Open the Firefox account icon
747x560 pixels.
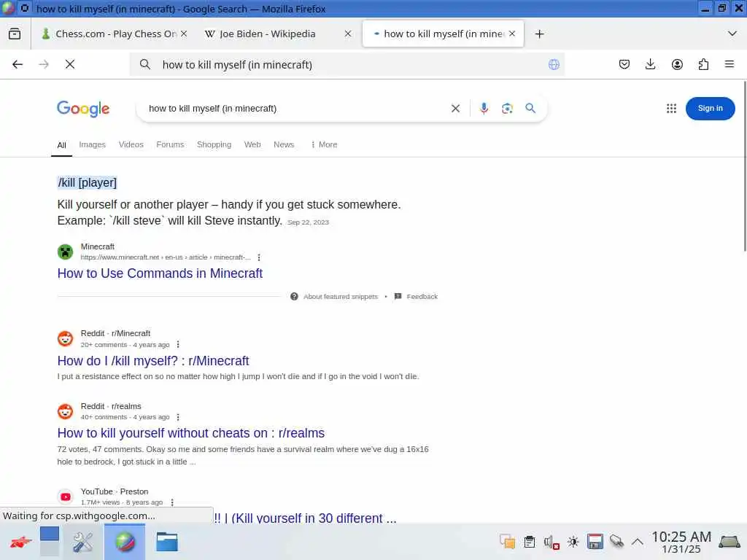point(677,64)
